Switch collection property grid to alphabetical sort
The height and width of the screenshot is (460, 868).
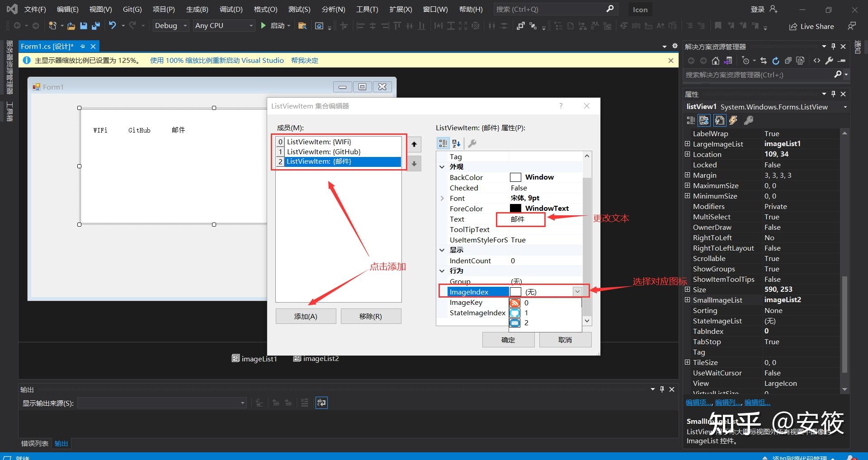(x=456, y=143)
